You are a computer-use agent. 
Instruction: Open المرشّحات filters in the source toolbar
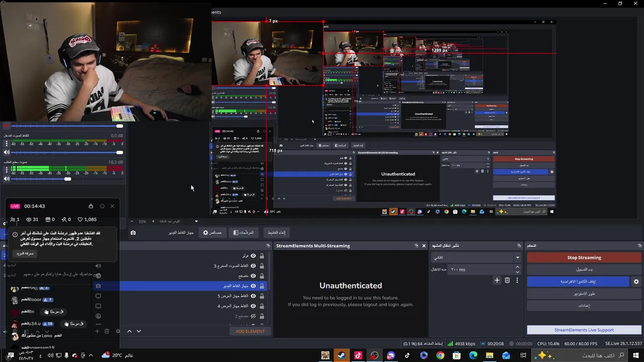tap(244, 232)
